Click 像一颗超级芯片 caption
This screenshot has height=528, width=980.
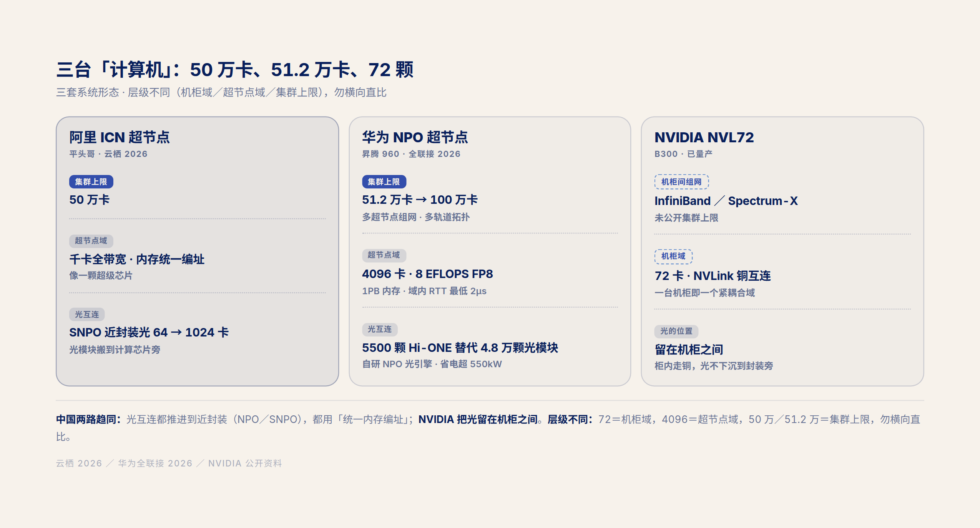[101, 275]
